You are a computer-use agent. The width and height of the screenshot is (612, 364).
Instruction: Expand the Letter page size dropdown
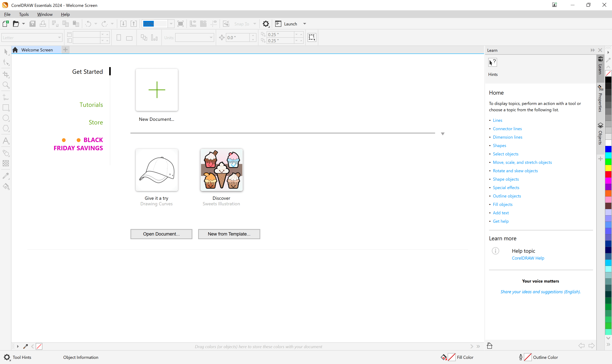click(x=59, y=38)
